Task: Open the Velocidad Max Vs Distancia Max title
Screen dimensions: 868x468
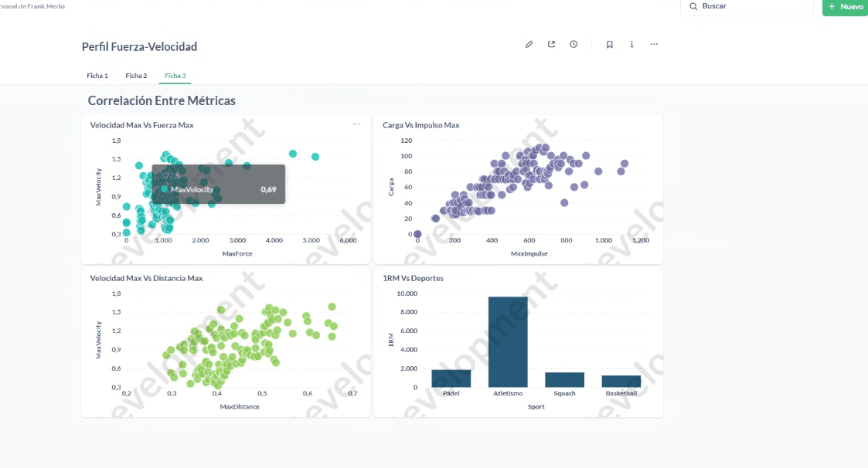Action: 146,278
